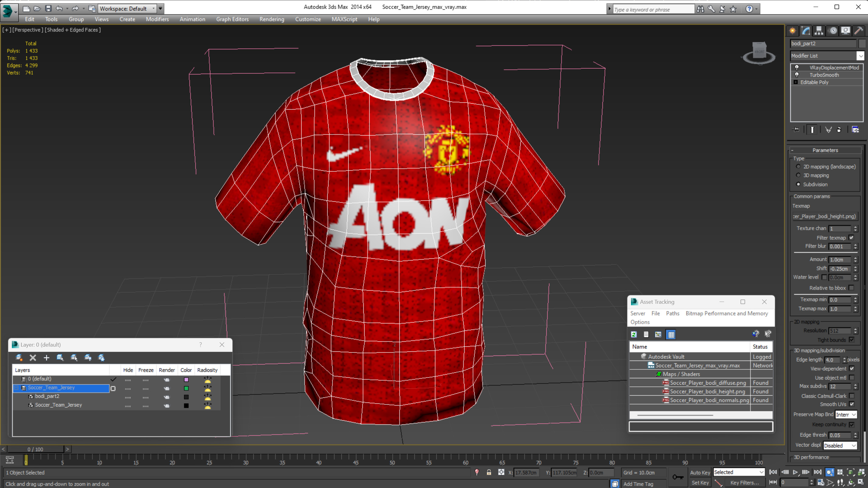Select 3D mapping radio button
This screenshot has height=488, width=868.
(798, 175)
